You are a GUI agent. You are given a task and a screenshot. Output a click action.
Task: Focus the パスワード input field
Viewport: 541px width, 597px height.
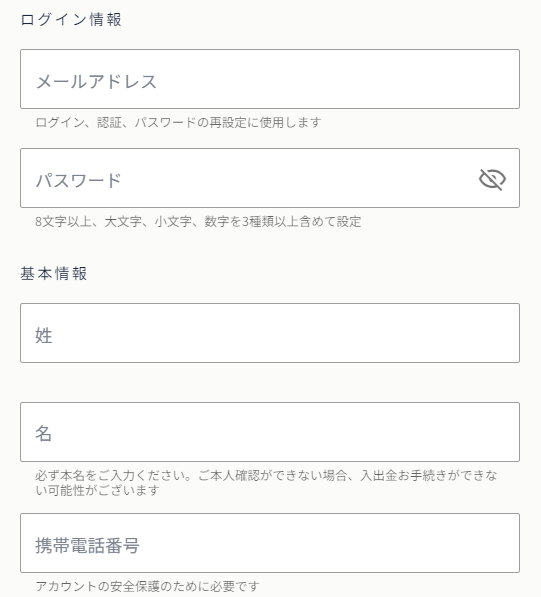click(x=270, y=178)
